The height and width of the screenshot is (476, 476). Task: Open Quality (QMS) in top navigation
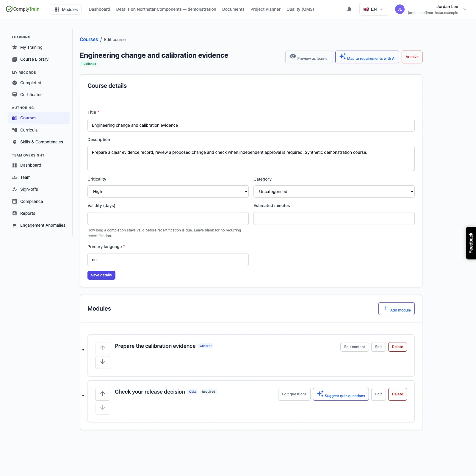(x=300, y=9)
